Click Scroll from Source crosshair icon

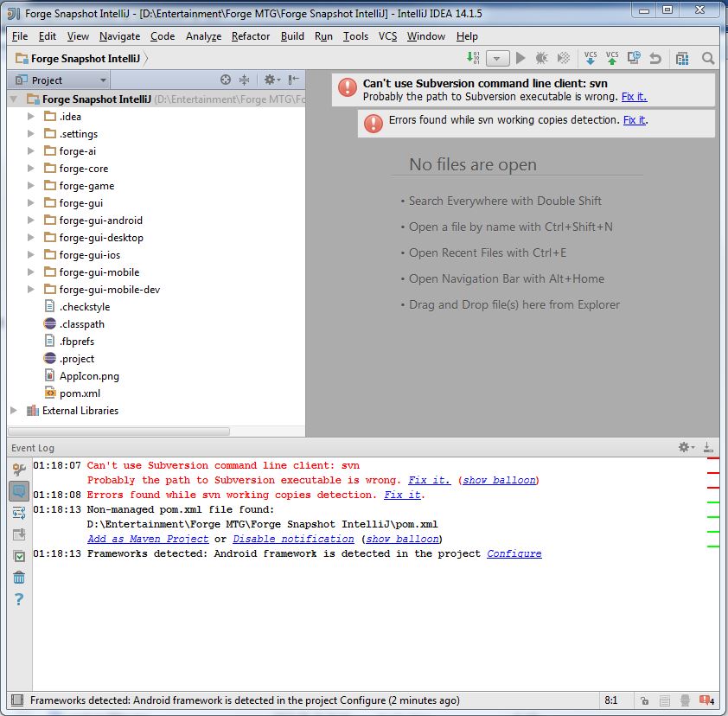tap(226, 80)
